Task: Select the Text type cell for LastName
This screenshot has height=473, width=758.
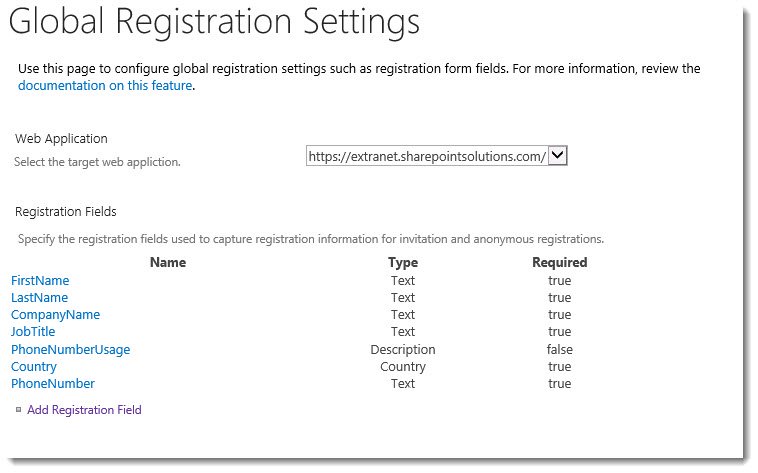Action: tap(403, 297)
